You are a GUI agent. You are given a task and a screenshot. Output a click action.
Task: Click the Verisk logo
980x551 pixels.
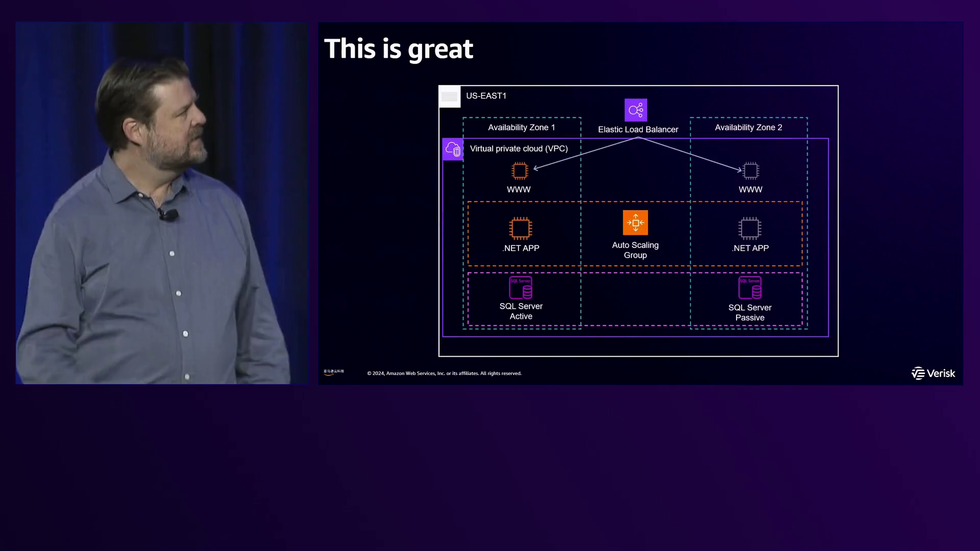click(x=933, y=373)
